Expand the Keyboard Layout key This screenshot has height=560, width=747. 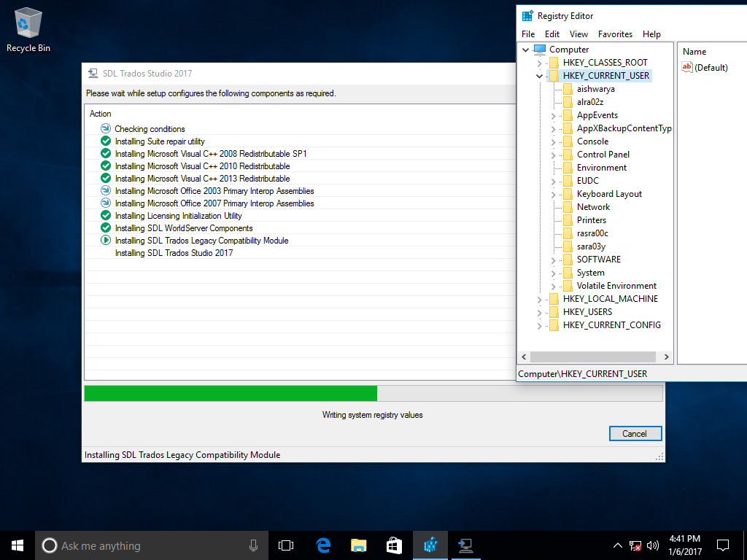pos(553,194)
